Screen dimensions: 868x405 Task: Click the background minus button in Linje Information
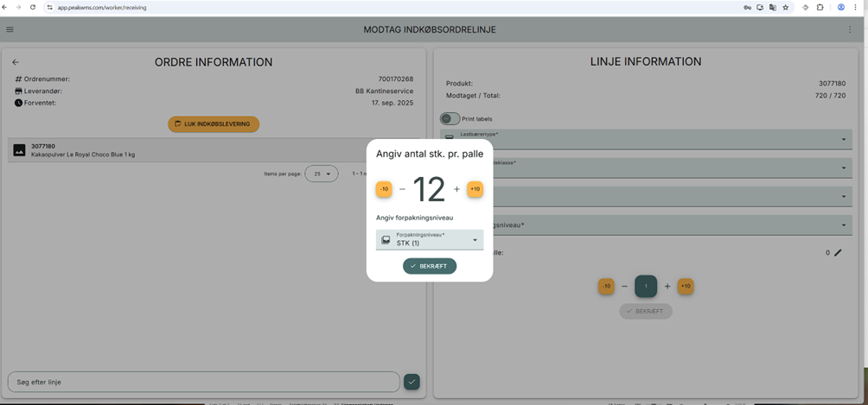(624, 287)
